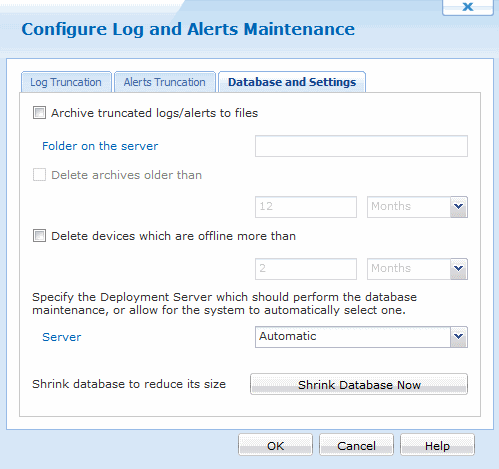This screenshot has width=499, height=469.
Task: Toggle Delete devices which are offline checkbox
Action: [x=39, y=236]
